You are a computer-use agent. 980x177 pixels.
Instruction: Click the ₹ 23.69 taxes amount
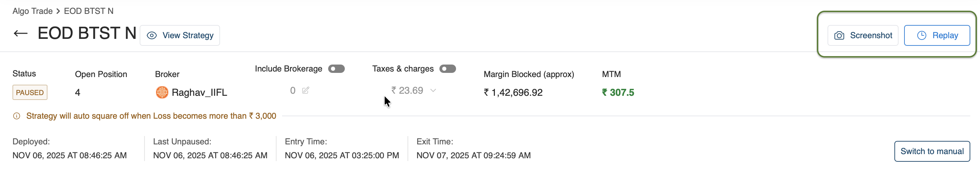[x=407, y=91]
